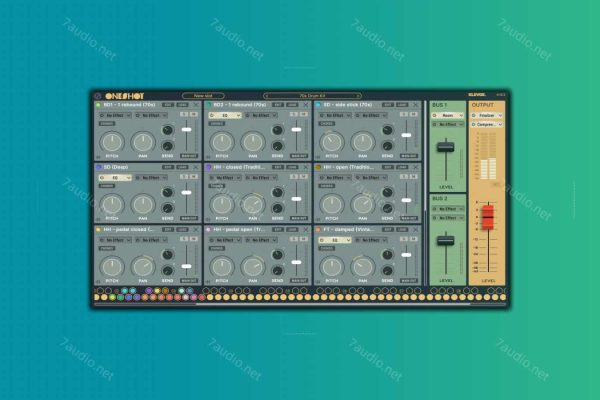
Task: Mute the BD1 slot with M button
Action: (194, 114)
